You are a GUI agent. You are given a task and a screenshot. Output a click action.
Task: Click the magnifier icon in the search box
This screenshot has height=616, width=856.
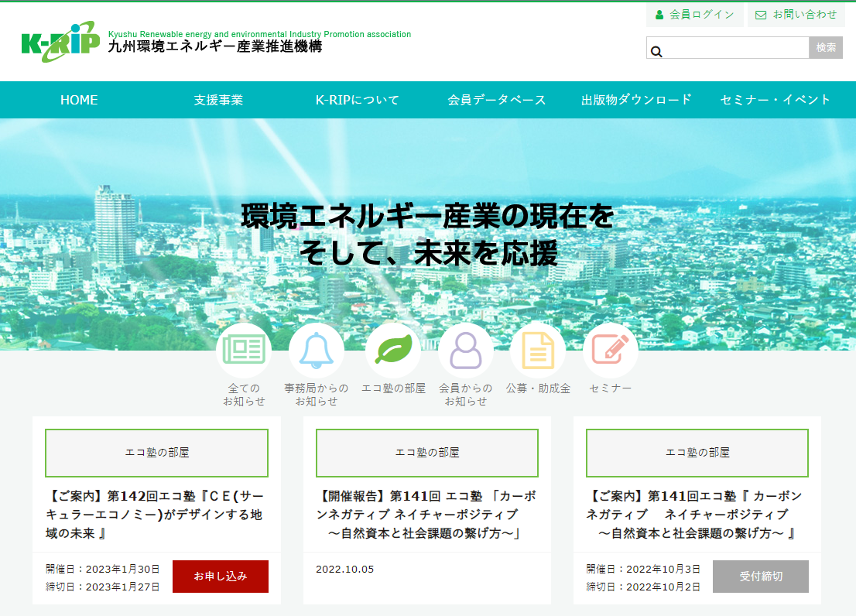point(657,50)
